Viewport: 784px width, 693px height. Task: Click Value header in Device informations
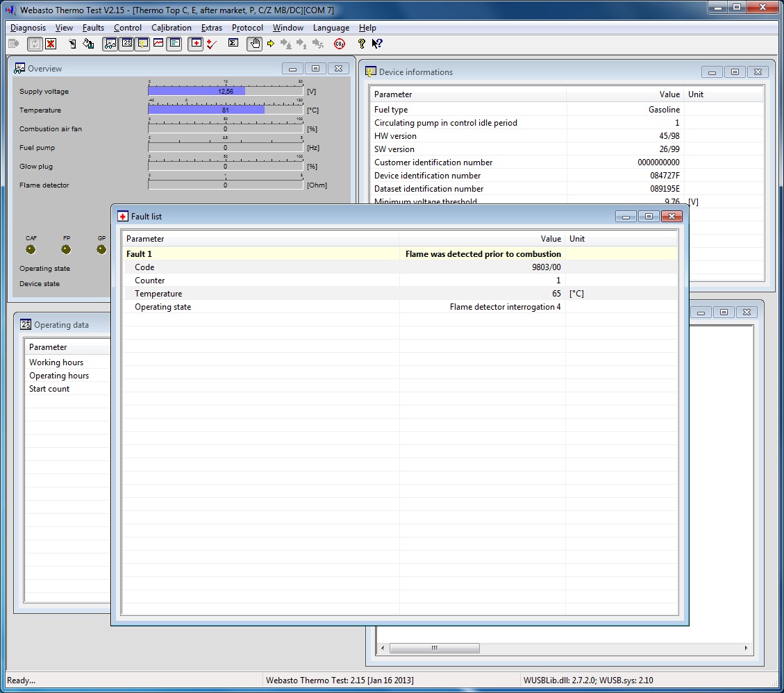pos(625,94)
